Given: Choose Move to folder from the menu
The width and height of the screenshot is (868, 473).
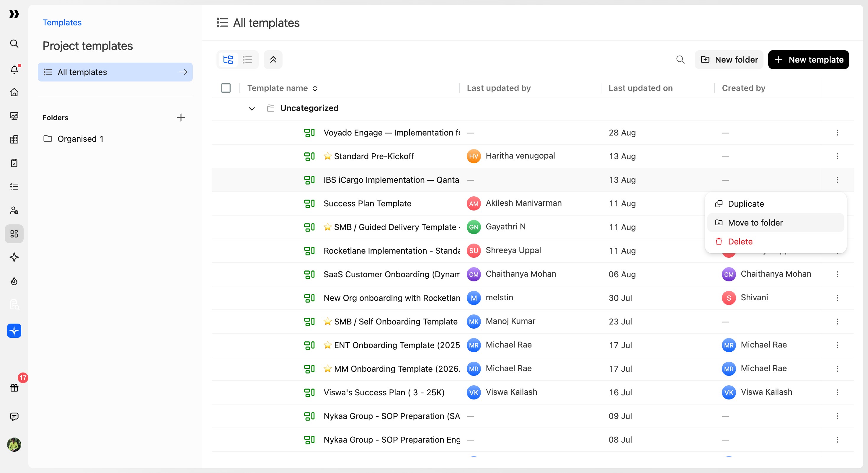Looking at the screenshot, I should point(776,223).
